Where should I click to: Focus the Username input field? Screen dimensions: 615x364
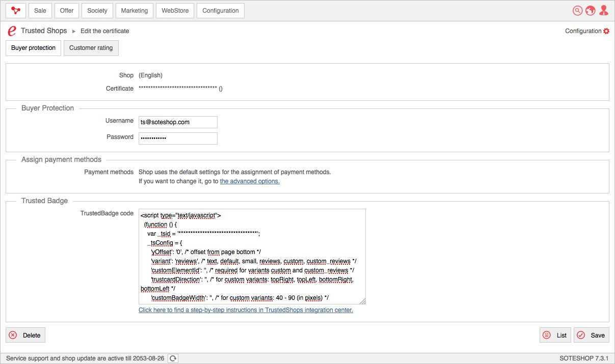click(178, 122)
